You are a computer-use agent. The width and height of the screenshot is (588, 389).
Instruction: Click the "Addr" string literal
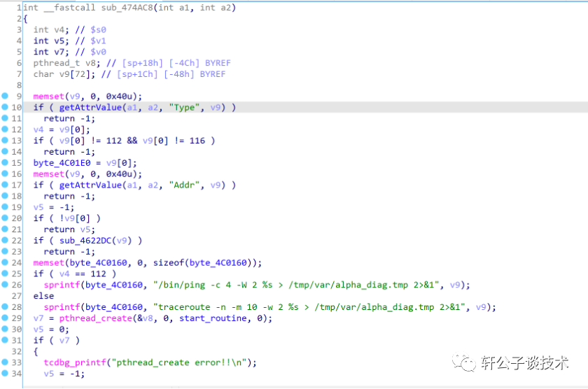pos(185,185)
